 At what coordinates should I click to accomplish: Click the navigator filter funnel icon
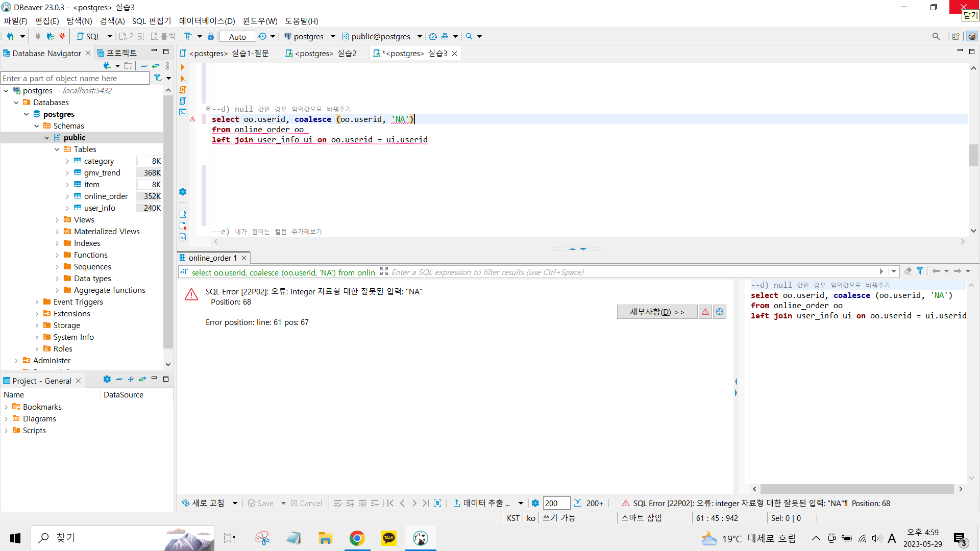(x=158, y=78)
